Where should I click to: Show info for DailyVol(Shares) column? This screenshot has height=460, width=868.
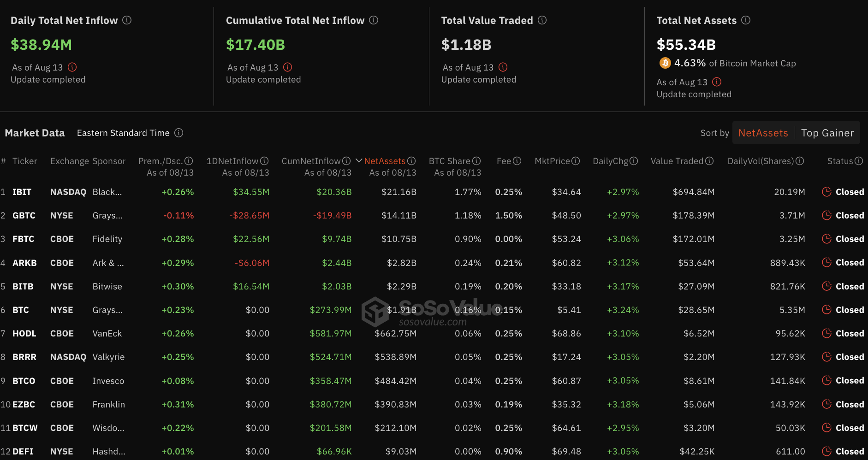coord(800,161)
